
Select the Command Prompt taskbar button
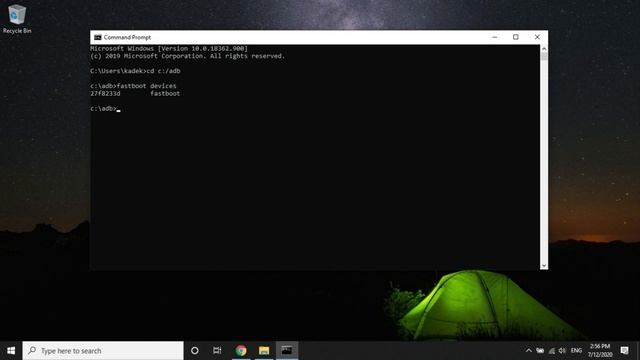[287, 351]
